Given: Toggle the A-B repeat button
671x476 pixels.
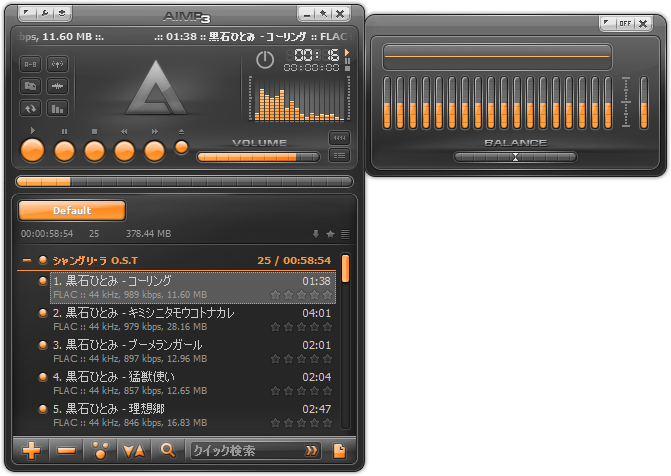Looking at the screenshot, I should pos(31,64).
